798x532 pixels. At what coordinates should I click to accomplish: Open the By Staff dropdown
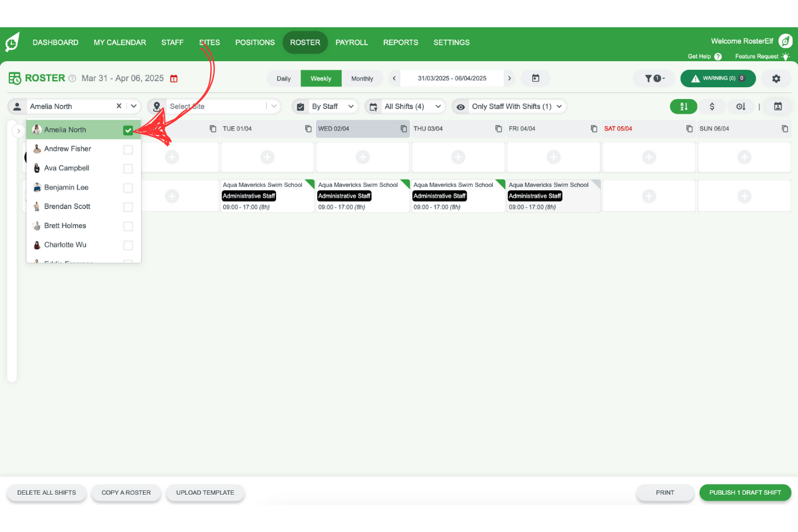(325, 106)
